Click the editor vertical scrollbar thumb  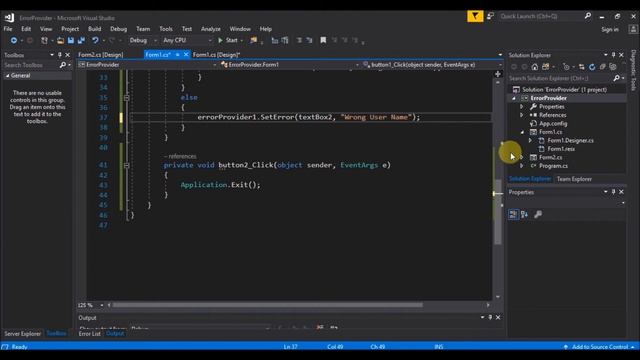(x=498, y=212)
